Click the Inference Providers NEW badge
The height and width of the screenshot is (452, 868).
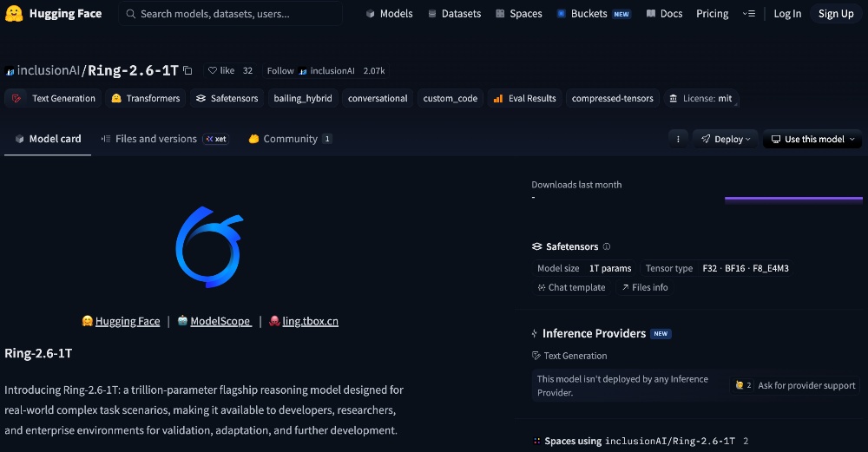[661, 334]
